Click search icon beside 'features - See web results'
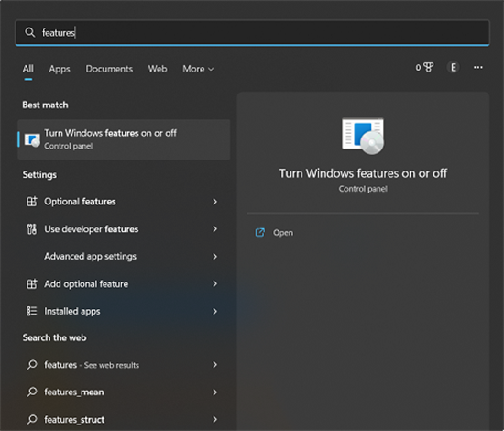Image resolution: width=504 pixels, height=431 pixels. click(32, 365)
